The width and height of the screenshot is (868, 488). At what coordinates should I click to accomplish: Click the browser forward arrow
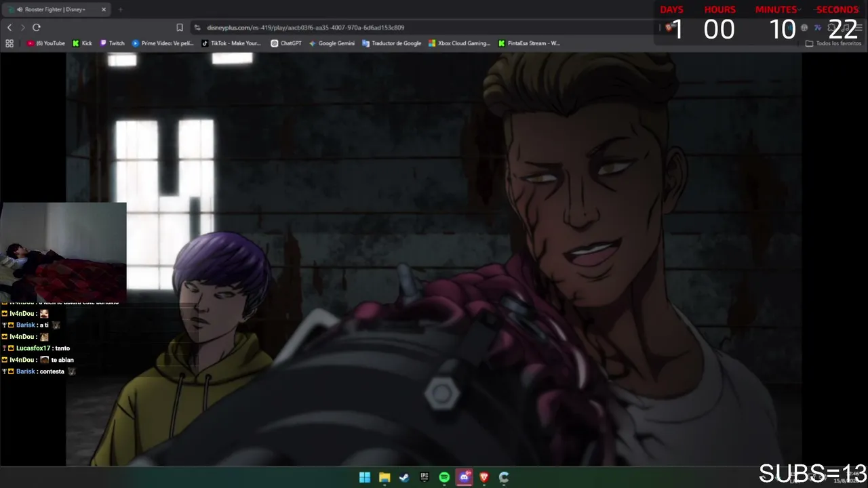tap(22, 27)
